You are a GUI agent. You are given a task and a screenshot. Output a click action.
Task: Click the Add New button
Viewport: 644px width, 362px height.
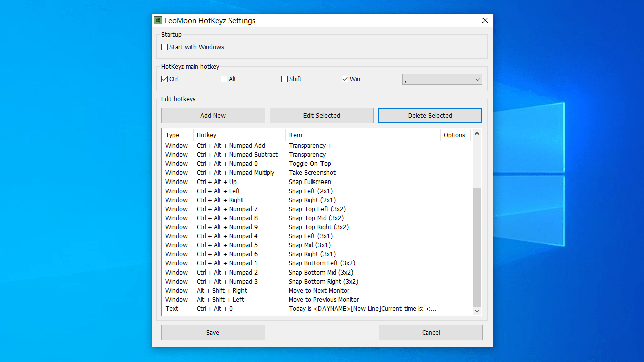(x=213, y=115)
